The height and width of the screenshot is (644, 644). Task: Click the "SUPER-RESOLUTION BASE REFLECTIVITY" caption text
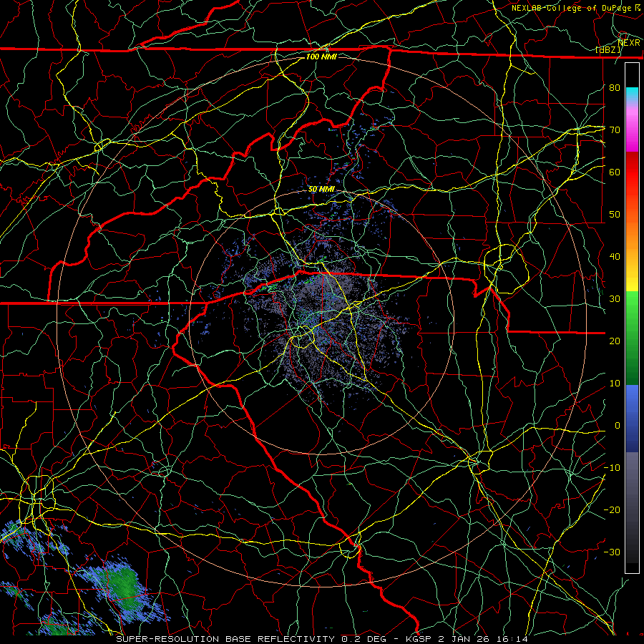(225, 639)
